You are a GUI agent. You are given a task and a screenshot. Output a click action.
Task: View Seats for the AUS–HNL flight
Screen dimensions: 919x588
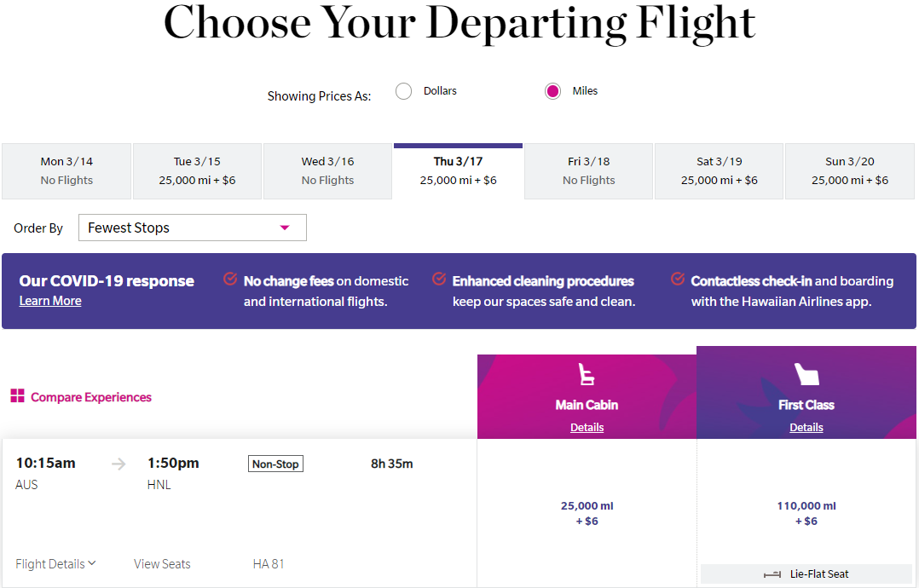point(162,564)
